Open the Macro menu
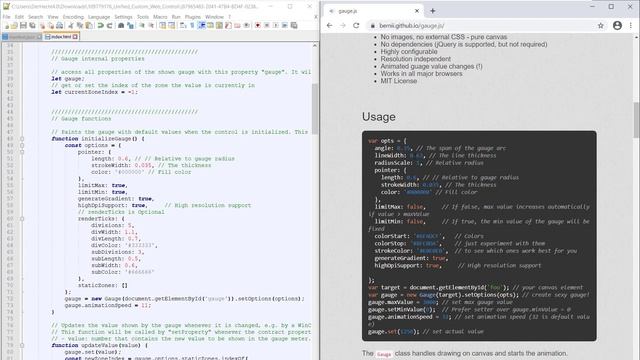This screenshot has height=360, width=640. point(160,17)
